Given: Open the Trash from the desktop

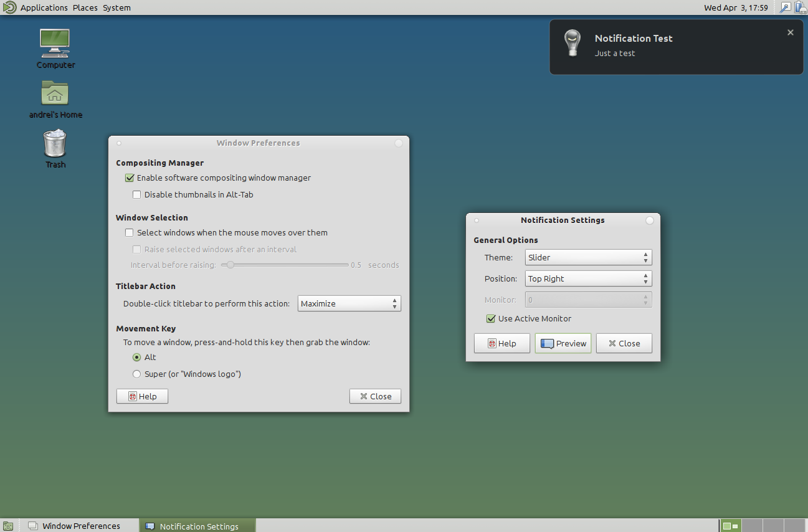Looking at the screenshot, I should coord(55,143).
